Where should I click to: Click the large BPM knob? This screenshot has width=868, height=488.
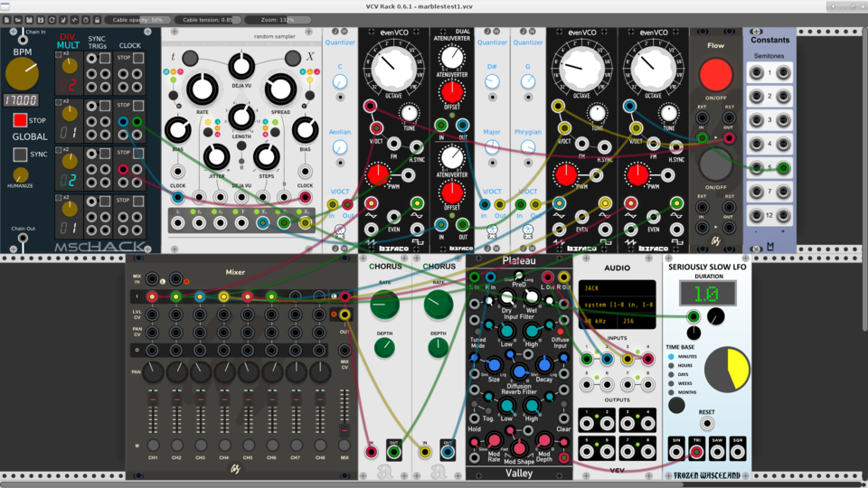22,74
